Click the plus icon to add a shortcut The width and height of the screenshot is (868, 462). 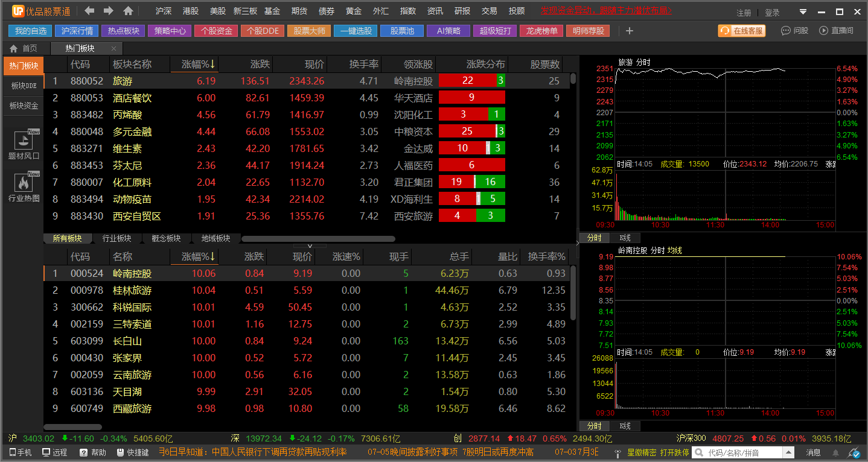coord(630,31)
